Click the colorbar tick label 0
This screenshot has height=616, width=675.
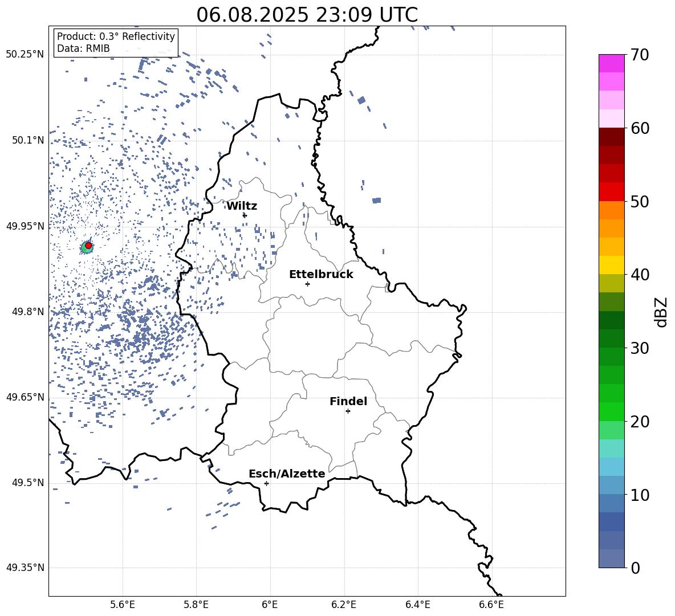pos(635,568)
